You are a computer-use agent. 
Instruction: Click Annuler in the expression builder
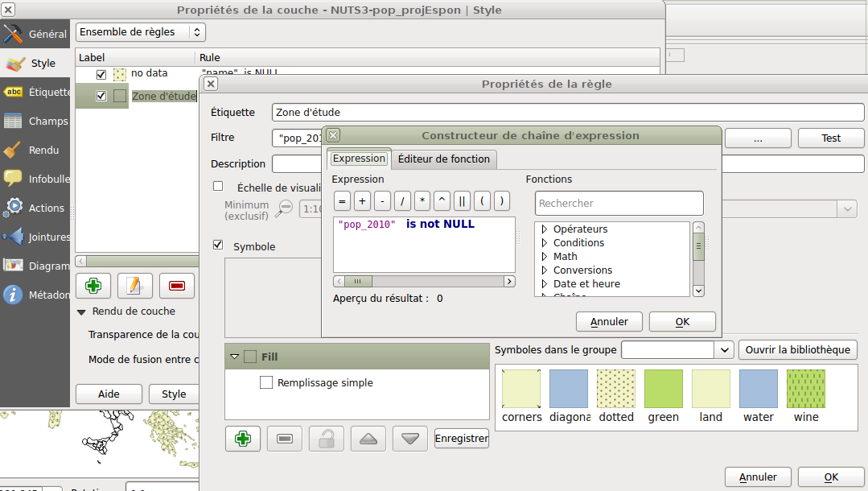click(x=609, y=321)
